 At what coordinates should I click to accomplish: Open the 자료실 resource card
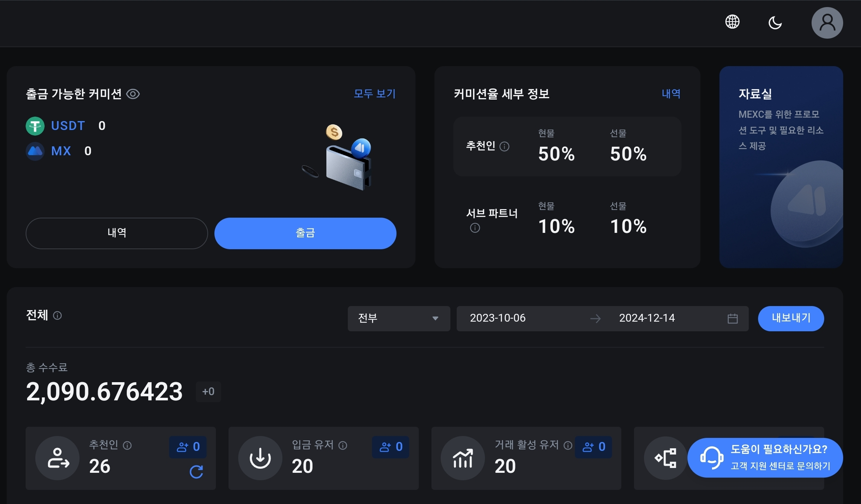point(781,167)
